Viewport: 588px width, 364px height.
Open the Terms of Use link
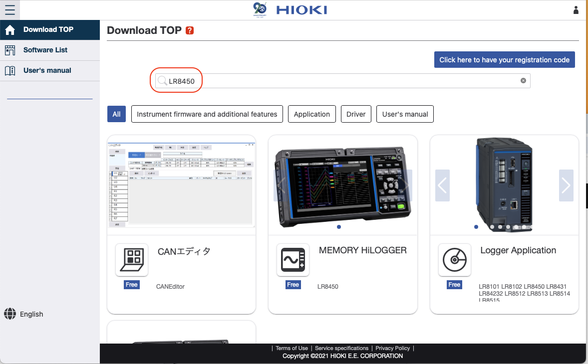point(292,348)
